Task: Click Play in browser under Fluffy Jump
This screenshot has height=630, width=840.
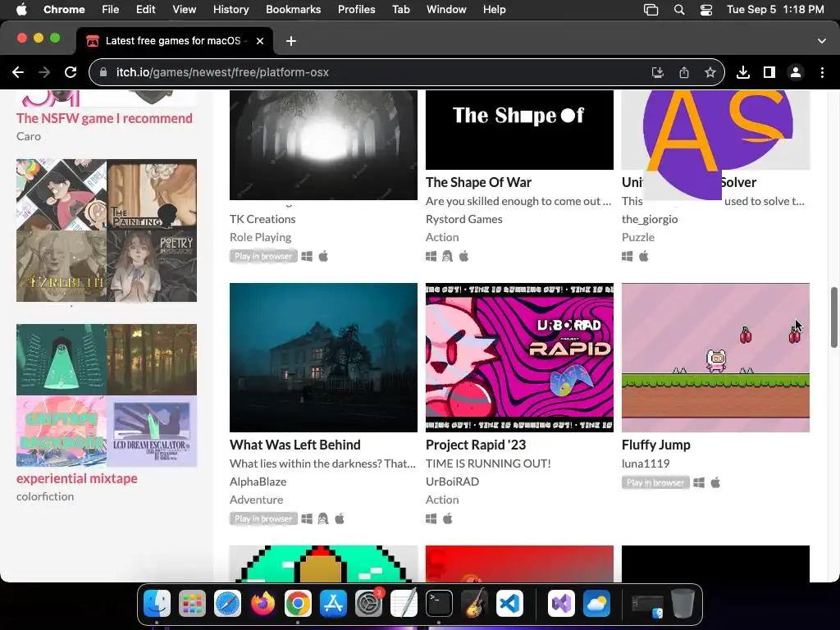Action: (655, 482)
